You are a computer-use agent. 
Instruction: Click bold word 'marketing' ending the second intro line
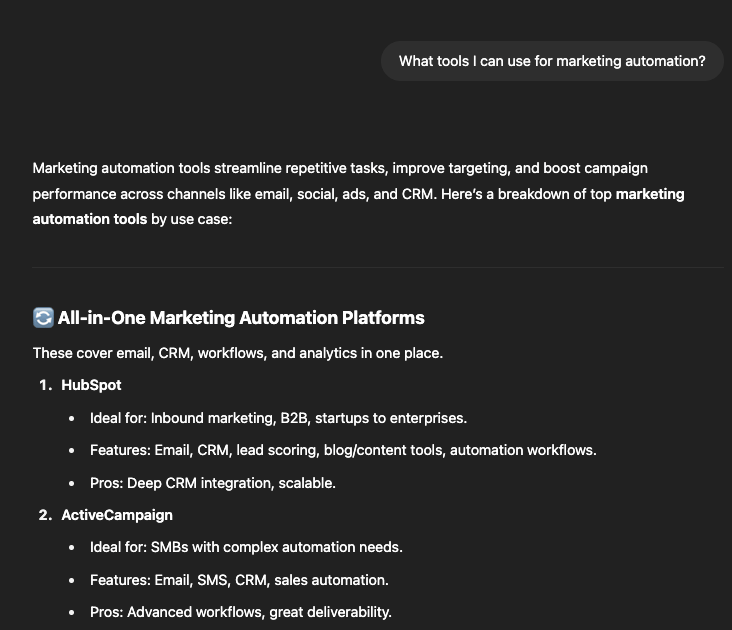pyautogui.click(x=650, y=194)
